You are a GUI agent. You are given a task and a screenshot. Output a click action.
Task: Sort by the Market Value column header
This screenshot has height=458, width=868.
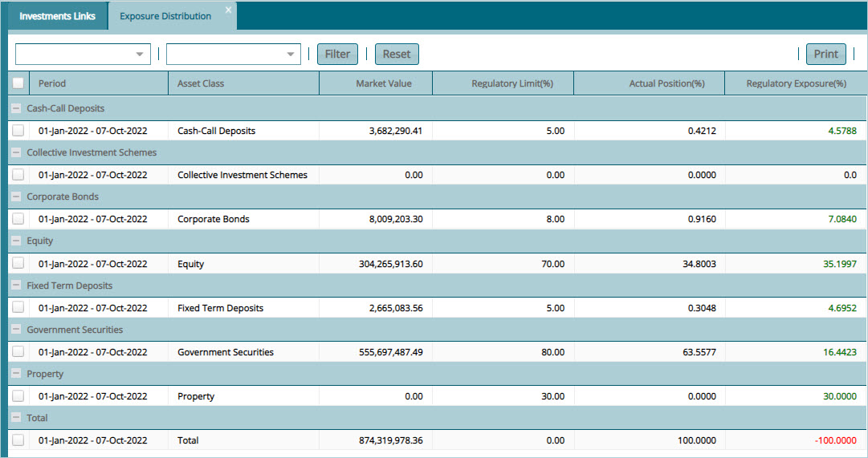click(376, 83)
